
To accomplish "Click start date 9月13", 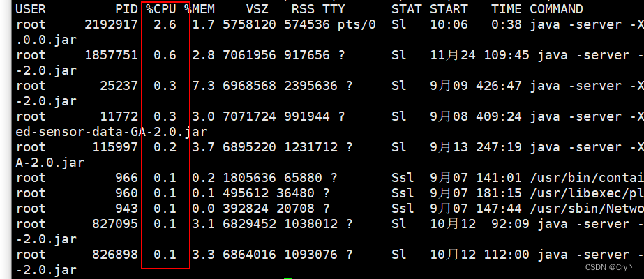I will click(449, 147).
